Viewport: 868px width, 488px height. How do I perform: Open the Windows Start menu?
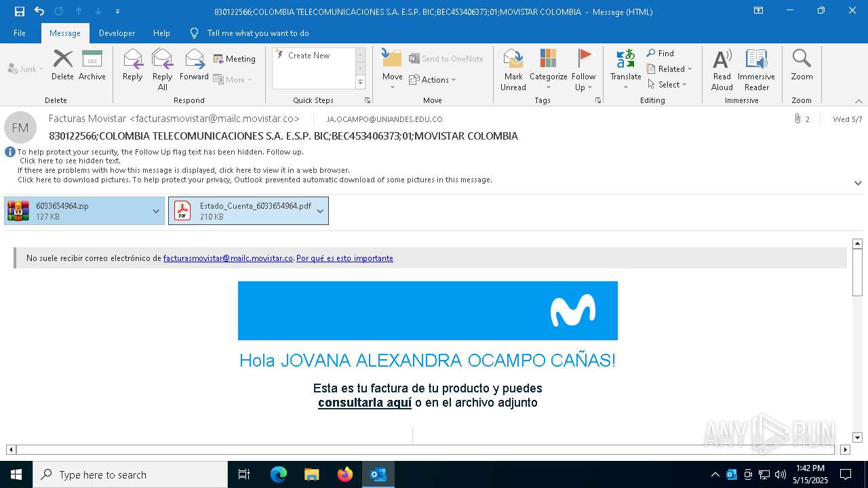[16, 474]
